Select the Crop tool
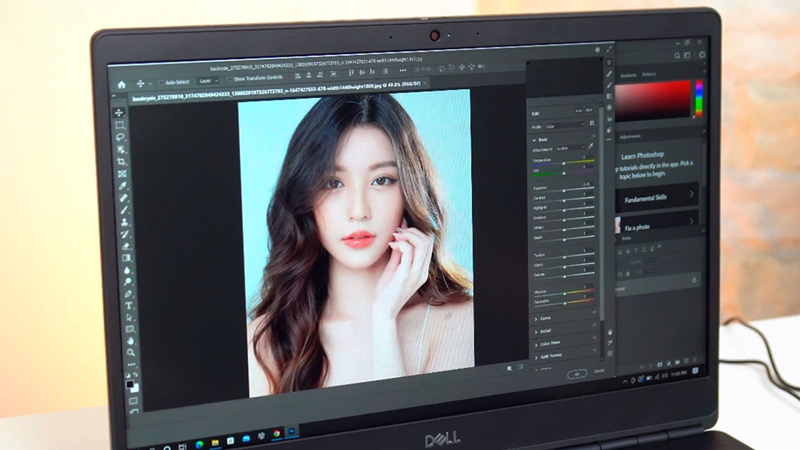Image resolution: width=800 pixels, height=450 pixels. pos(122,161)
